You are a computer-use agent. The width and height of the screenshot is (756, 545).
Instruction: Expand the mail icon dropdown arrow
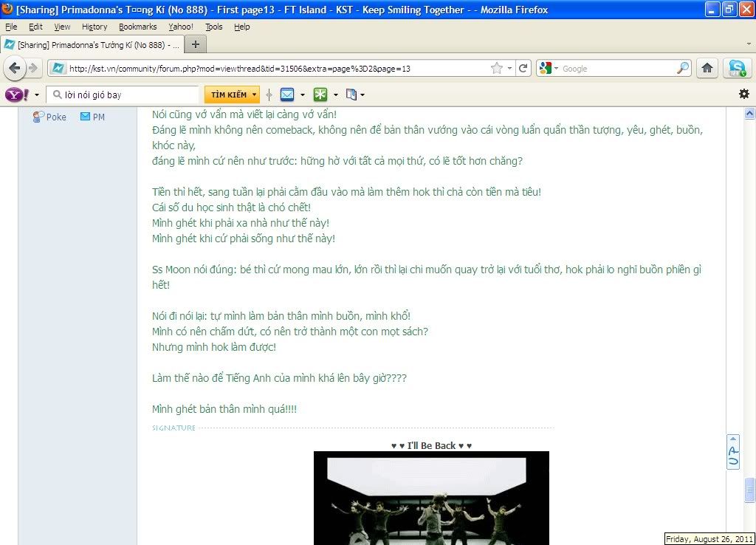(x=303, y=95)
